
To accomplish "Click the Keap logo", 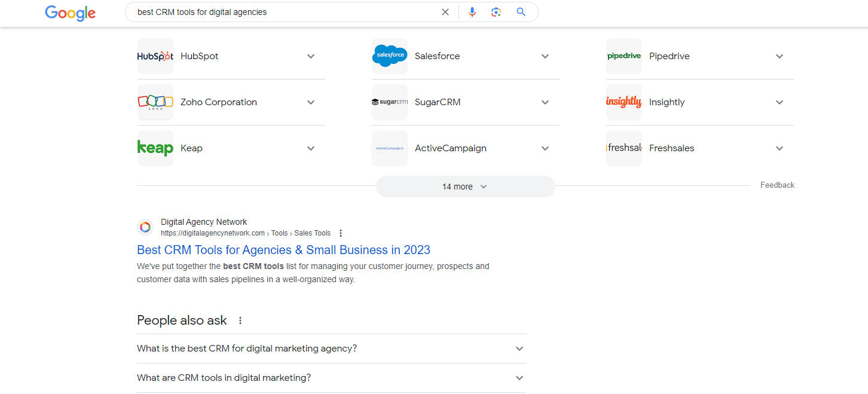I will (x=155, y=148).
